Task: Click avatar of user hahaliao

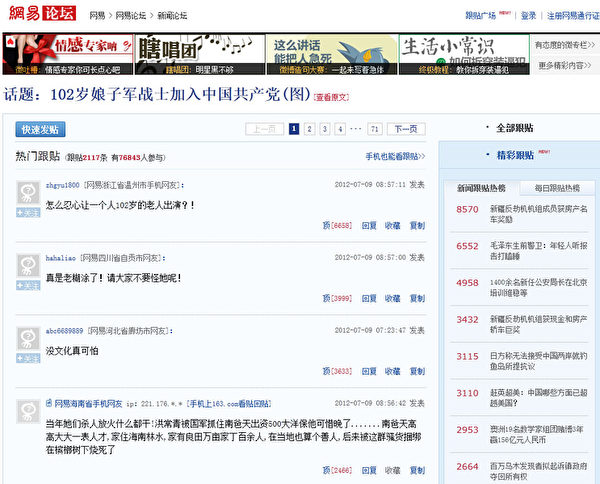Action: point(28,265)
